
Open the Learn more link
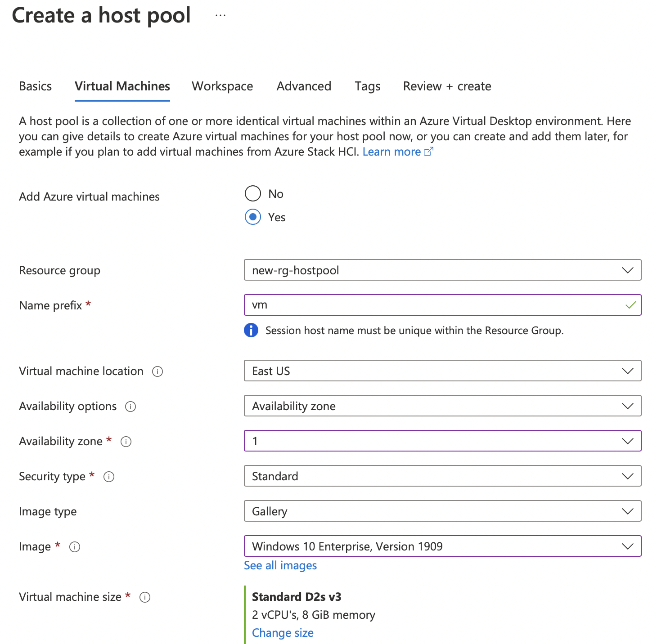coord(398,152)
